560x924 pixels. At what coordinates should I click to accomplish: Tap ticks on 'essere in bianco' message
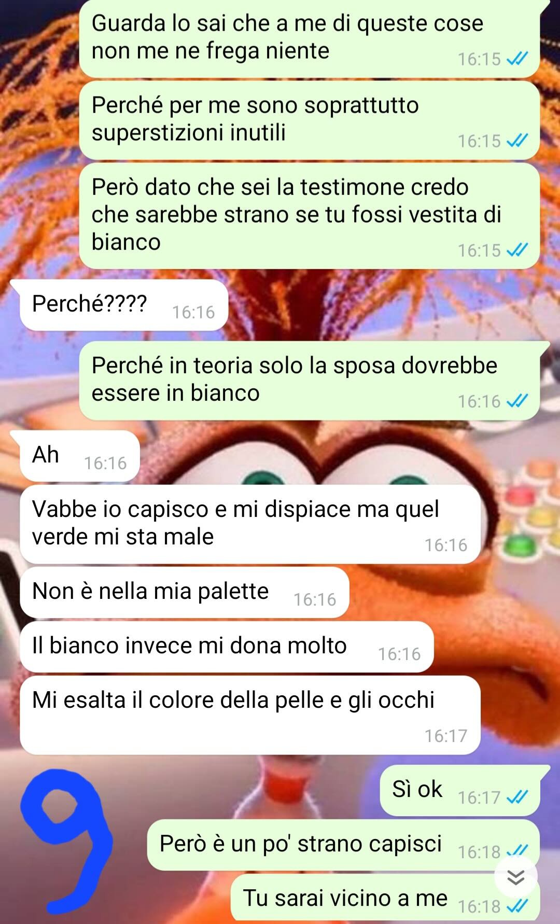[517, 401]
